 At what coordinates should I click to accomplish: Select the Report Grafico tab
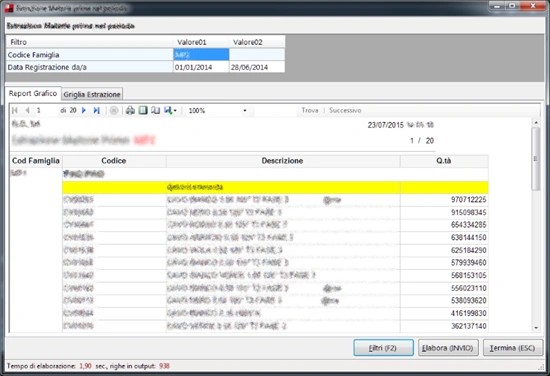[33, 93]
